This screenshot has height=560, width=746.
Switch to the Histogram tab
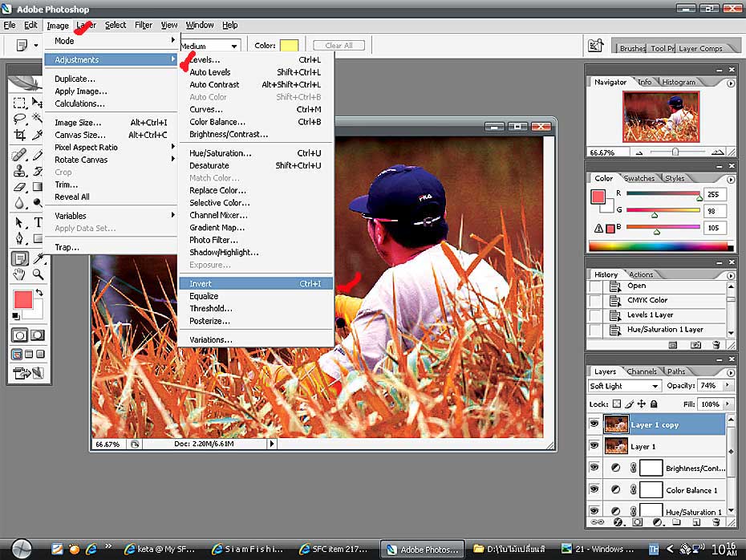coord(679,82)
